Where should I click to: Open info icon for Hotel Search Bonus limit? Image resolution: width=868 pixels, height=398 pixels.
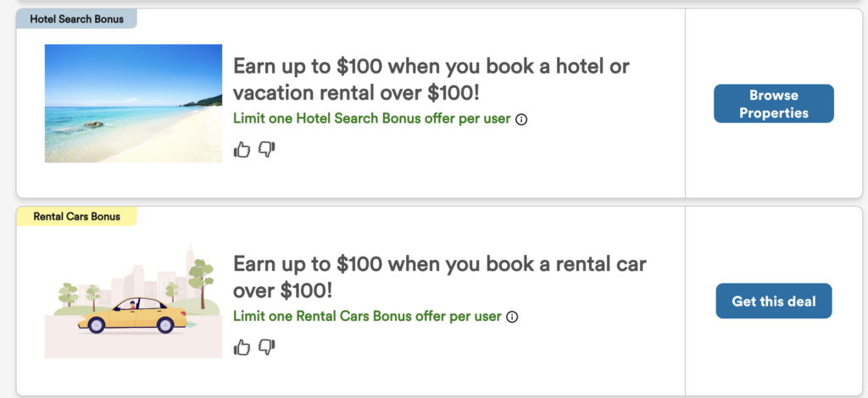(x=521, y=119)
